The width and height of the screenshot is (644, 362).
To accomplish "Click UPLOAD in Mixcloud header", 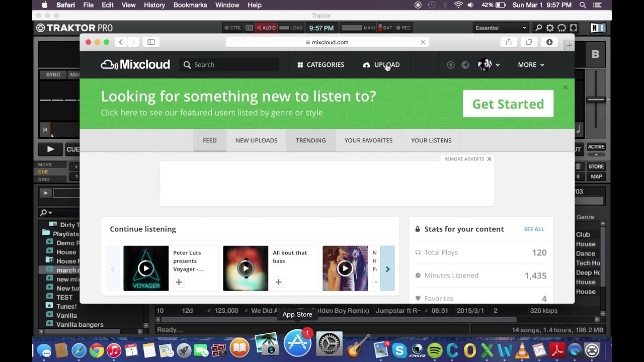I will 381,65.
